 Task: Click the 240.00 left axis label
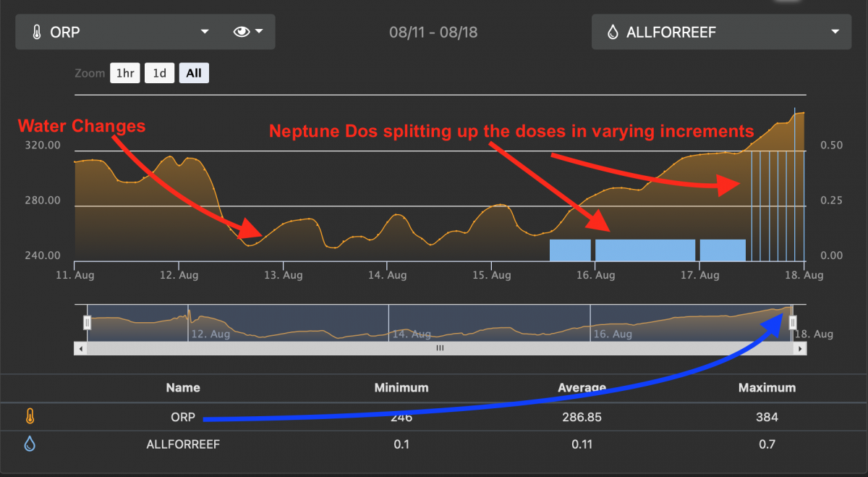click(43, 256)
